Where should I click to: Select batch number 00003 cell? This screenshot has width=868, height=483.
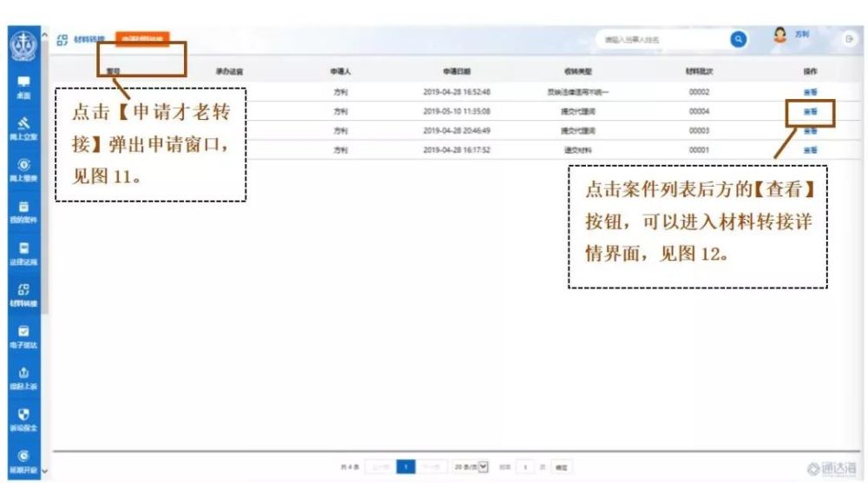coord(699,130)
